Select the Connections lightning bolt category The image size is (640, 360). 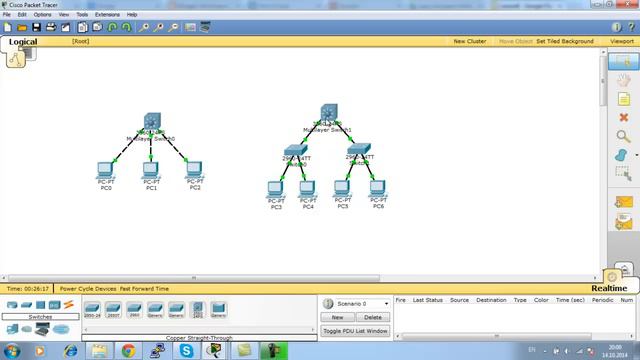69,304
